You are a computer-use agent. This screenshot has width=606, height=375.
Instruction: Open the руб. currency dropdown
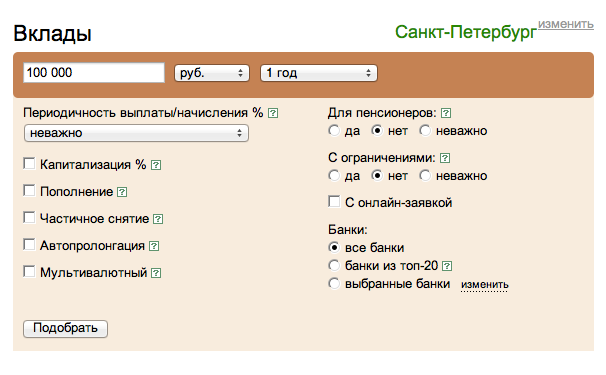pos(212,73)
